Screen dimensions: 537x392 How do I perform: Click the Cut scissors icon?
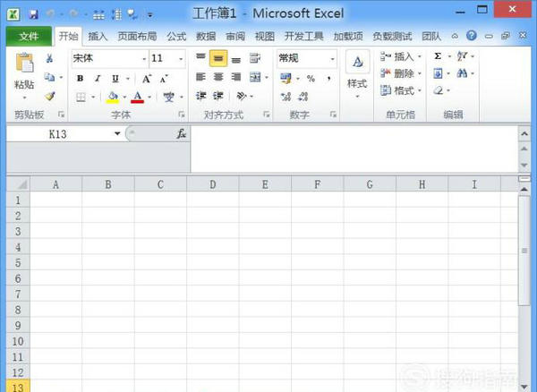(x=50, y=58)
